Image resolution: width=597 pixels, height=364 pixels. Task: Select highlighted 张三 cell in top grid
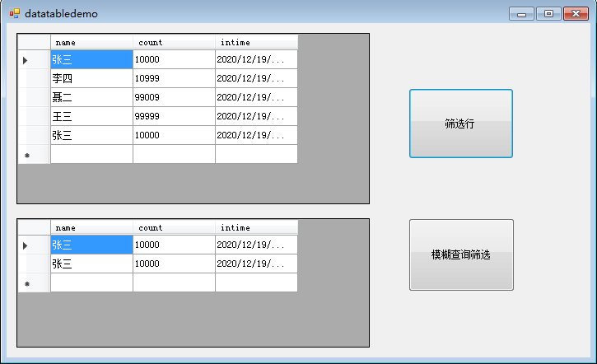91,59
